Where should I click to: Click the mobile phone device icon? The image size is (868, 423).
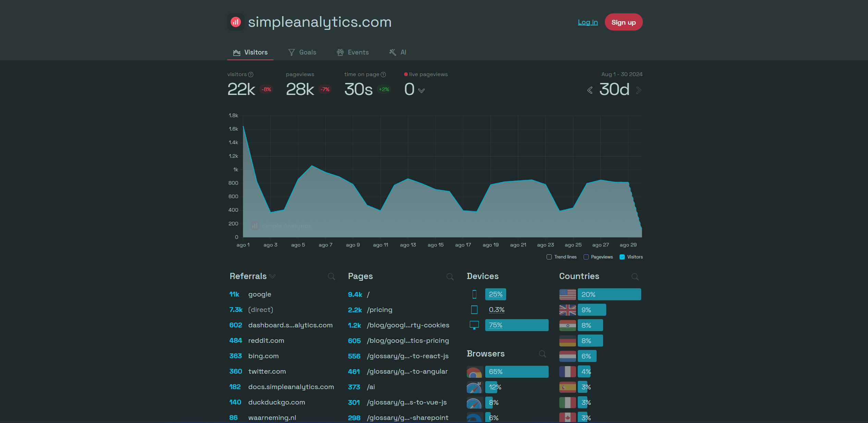[474, 294]
